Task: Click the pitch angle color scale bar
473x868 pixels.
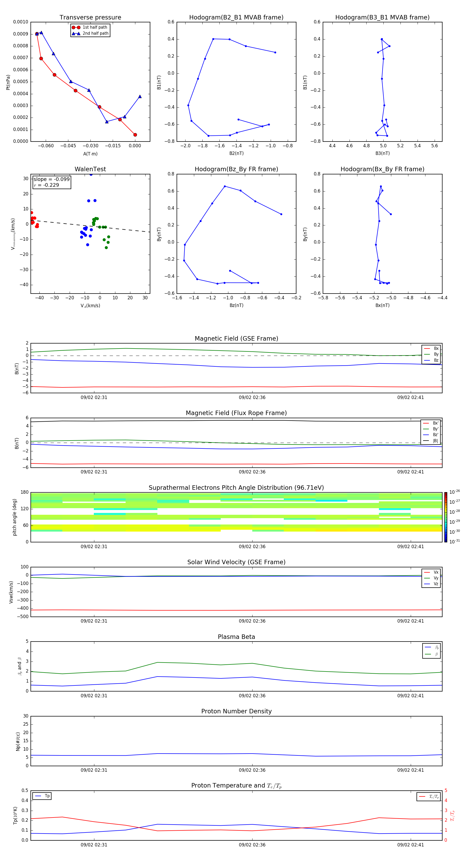Action: coord(446,517)
